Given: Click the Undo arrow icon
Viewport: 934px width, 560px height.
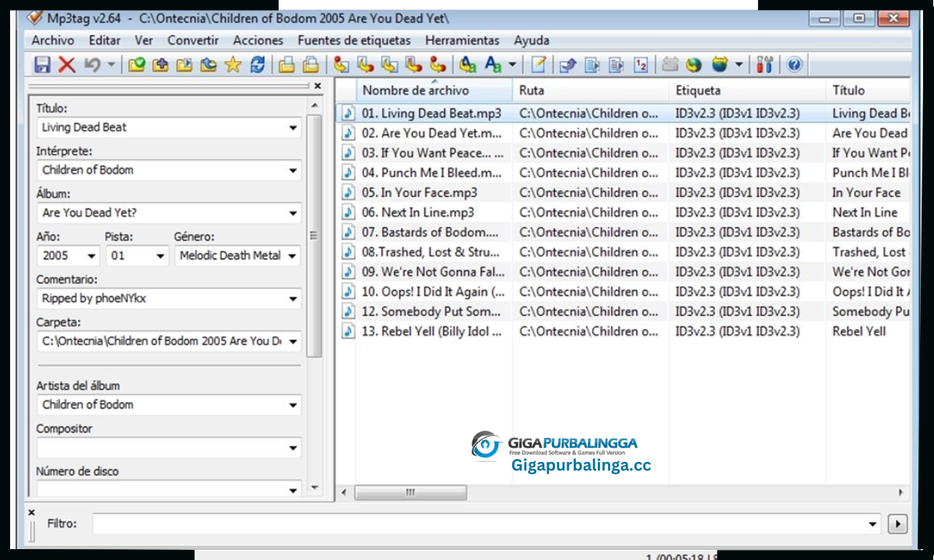Looking at the screenshot, I should (x=92, y=65).
